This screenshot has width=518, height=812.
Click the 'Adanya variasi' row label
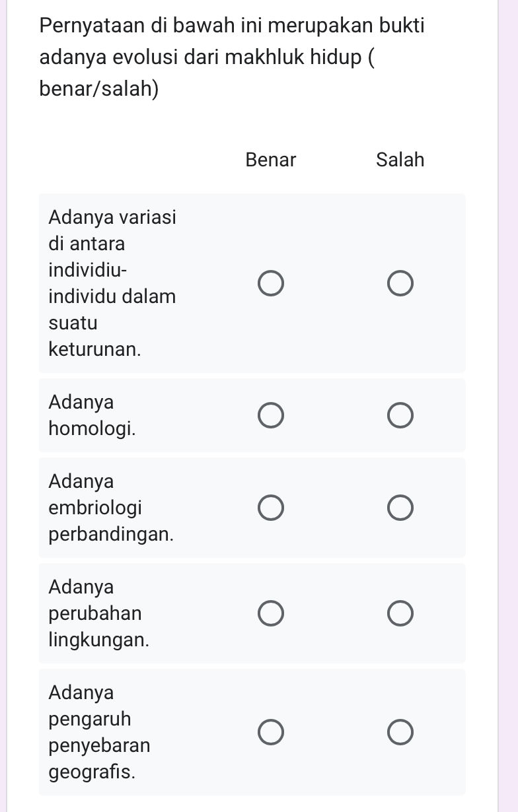click(x=112, y=283)
